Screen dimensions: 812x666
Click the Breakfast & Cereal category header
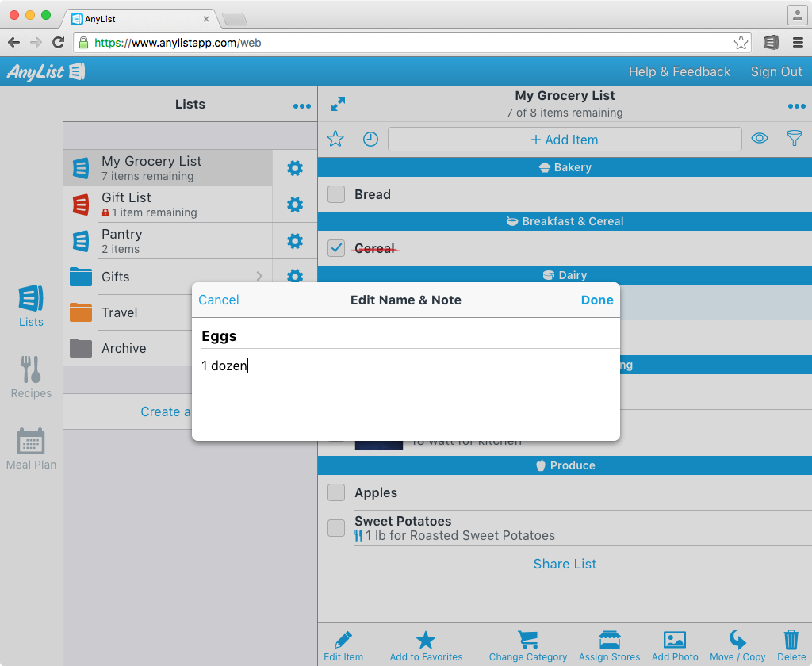(565, 221)
